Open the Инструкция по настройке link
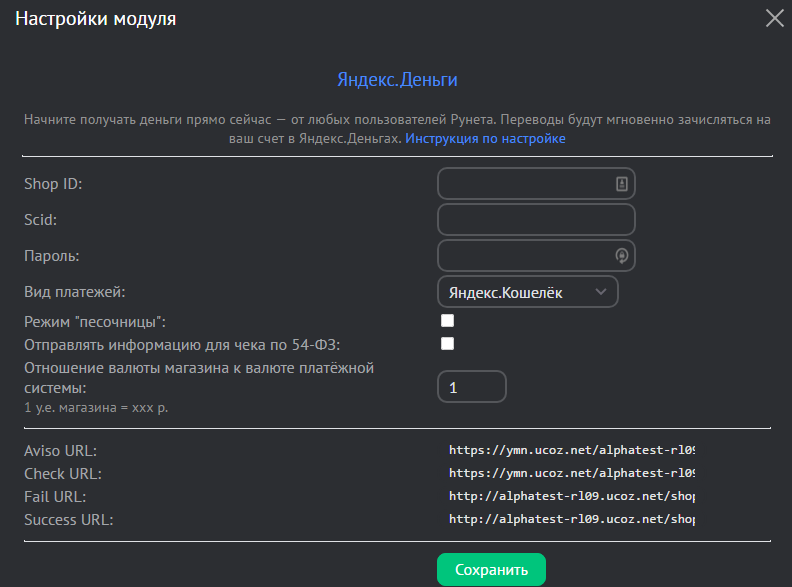 click(485, 139)
